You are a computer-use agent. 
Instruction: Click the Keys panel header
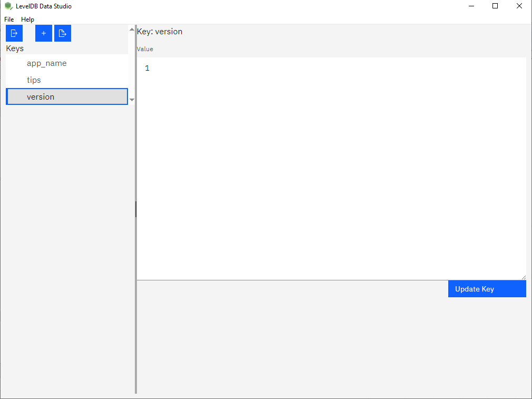pos(14,48)
